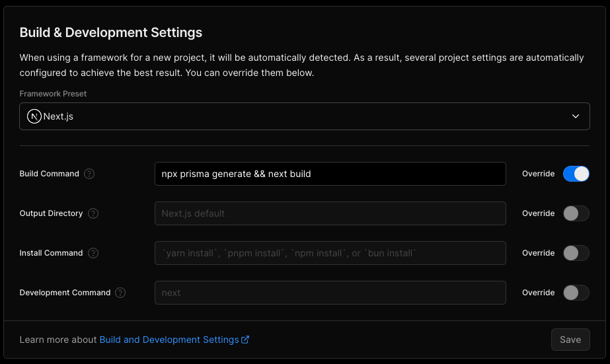Viewport: 610px width, 364px height.
Task: Disable the Build Command override switch
Action: click(576, 174)
